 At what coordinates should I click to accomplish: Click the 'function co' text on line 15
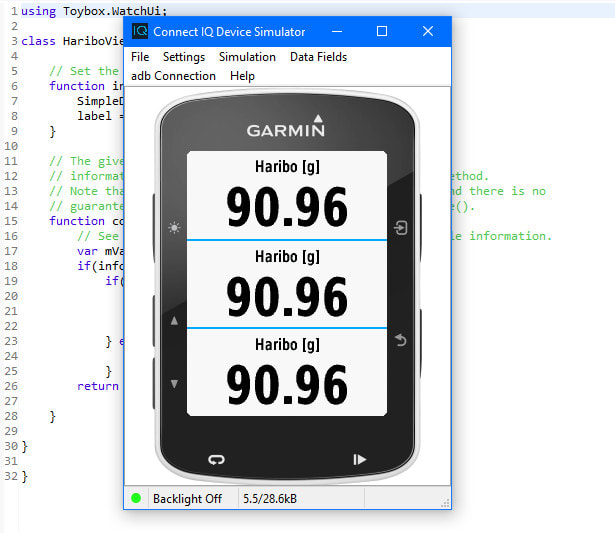(86, 221)
